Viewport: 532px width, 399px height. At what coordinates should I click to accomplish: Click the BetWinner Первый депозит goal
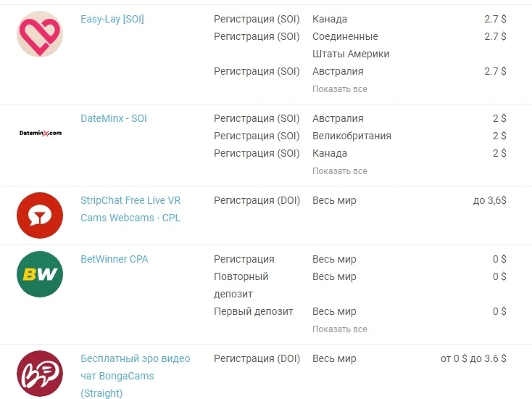click(x=254, y=311)
